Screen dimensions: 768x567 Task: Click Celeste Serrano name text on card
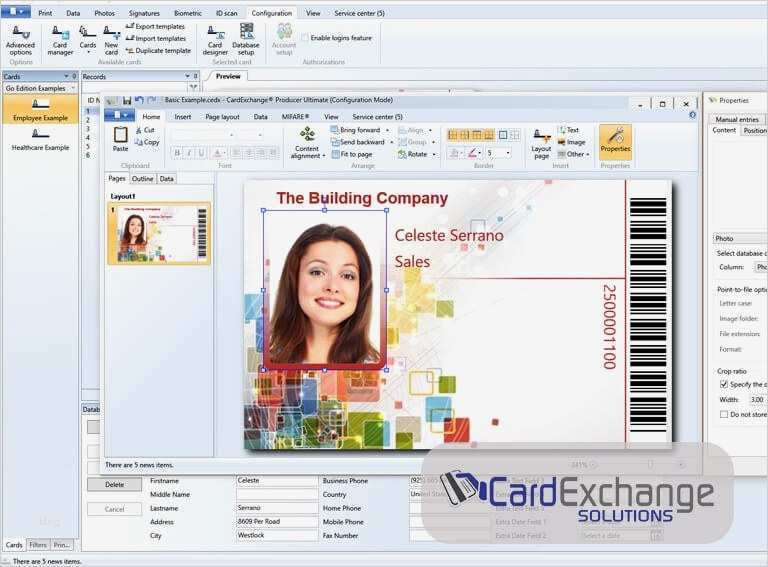pyautogui.click(x=449, y=236)
